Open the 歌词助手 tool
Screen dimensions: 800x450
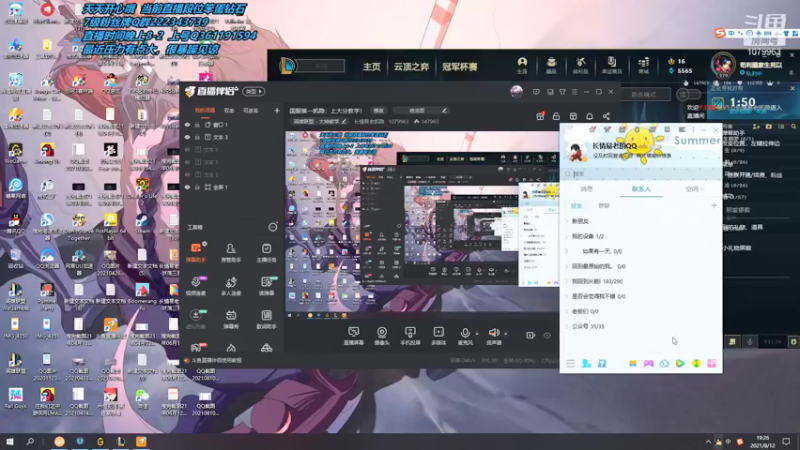pyautogui.click(x=266, y=319)
